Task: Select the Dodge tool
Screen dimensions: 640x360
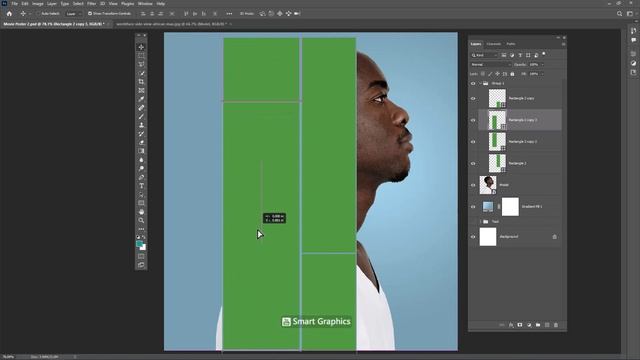Action: click(x=141, y=168)
